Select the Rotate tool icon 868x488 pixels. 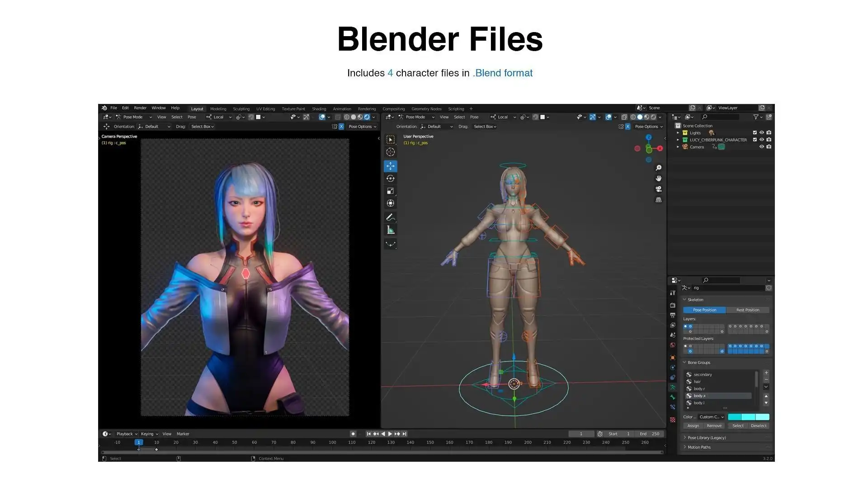[391, 178]
